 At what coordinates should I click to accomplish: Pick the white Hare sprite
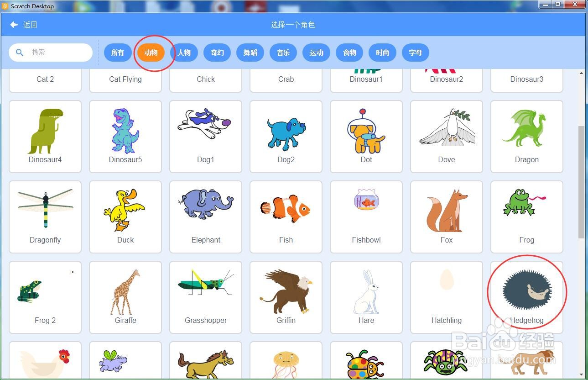366,297
